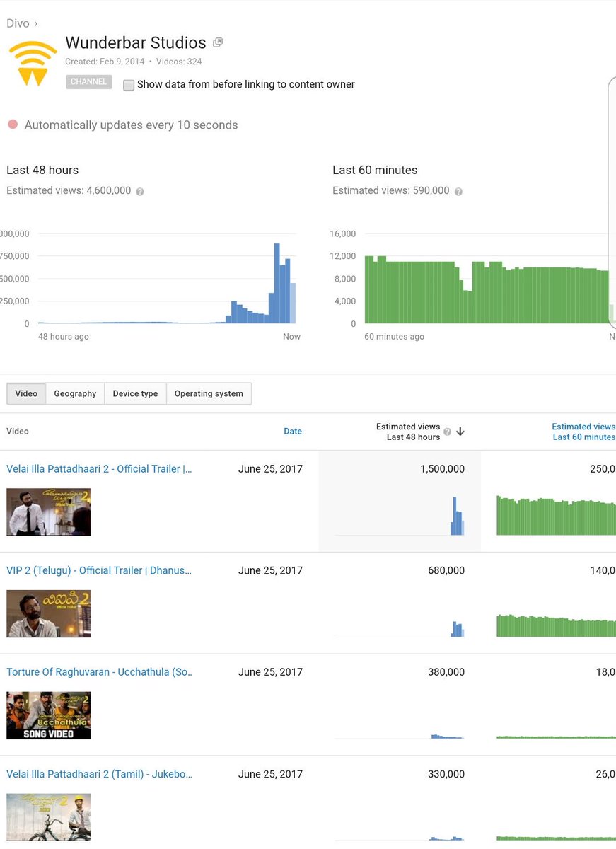Click 1,500,000 views sparkline for VIP 2 trailer
Viewport: 616px width, 849px height.
(400, 516)
